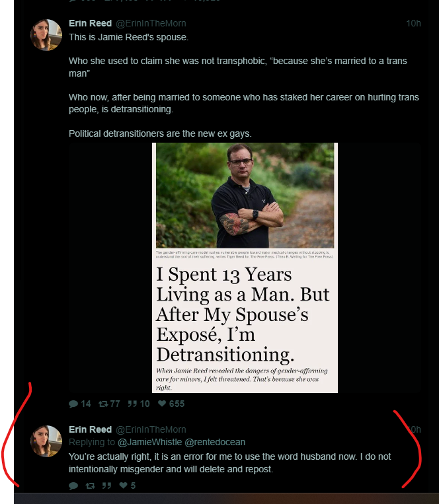Reply to the 'You're actually right' post

click(x=73, y=486)
